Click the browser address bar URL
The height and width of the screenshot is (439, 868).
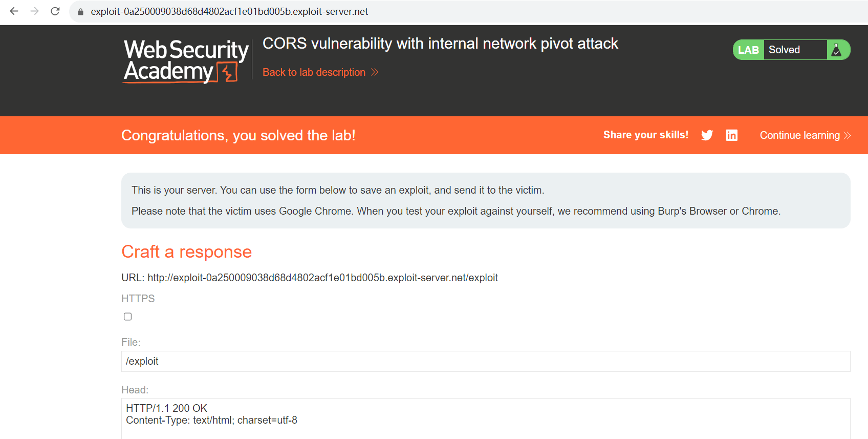click(229, 11)
